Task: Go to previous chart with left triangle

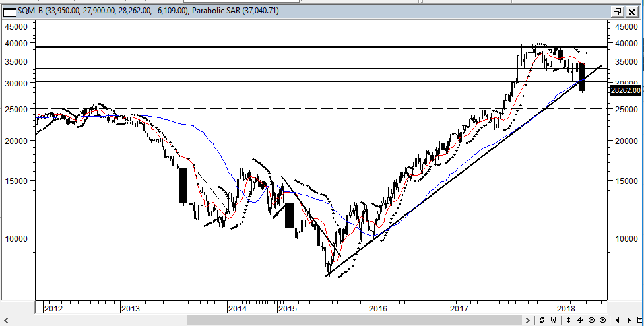Action: coord(618,320)
